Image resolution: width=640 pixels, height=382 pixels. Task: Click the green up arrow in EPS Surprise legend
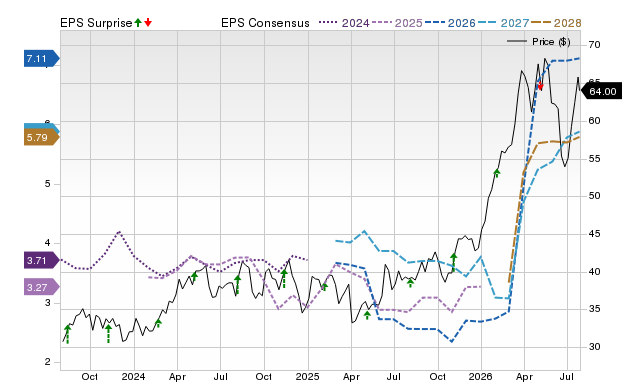tap(138, 22)
